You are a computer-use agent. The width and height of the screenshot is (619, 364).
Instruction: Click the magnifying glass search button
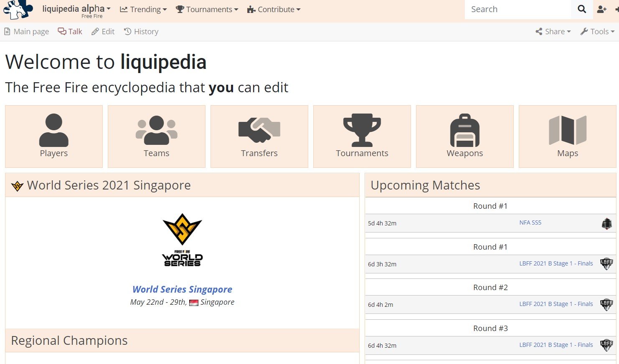coord(582,9)
